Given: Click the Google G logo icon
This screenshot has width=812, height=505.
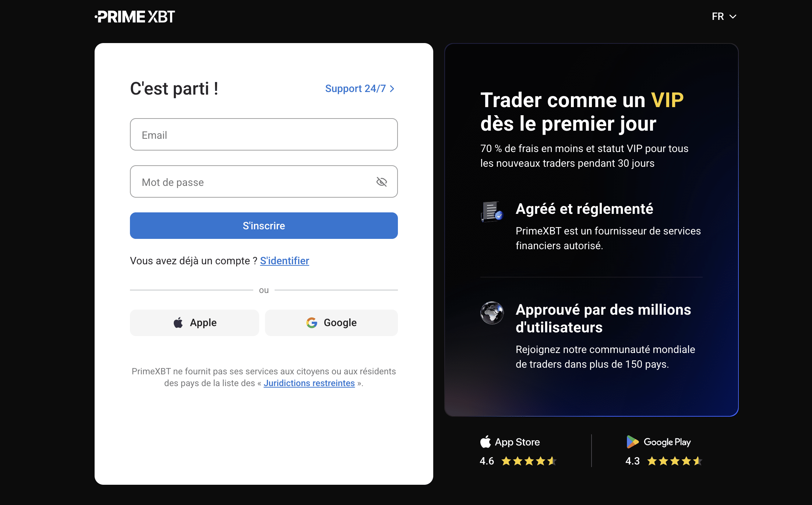Looking at the screenshot, I should click(312, 323).
